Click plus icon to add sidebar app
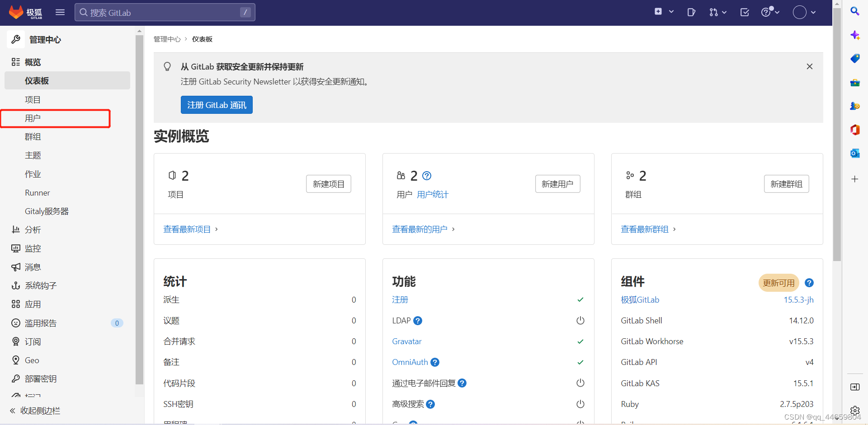 855,179
